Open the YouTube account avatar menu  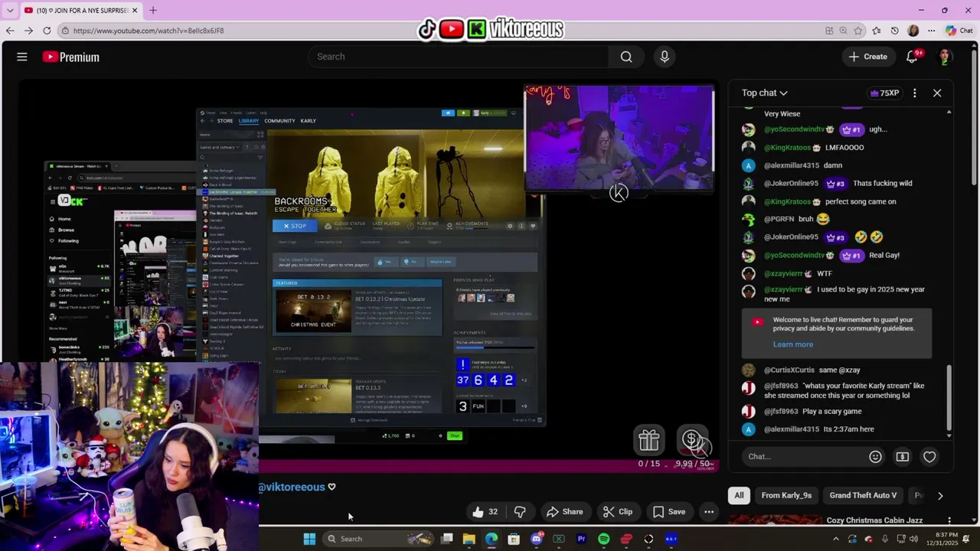945,57
